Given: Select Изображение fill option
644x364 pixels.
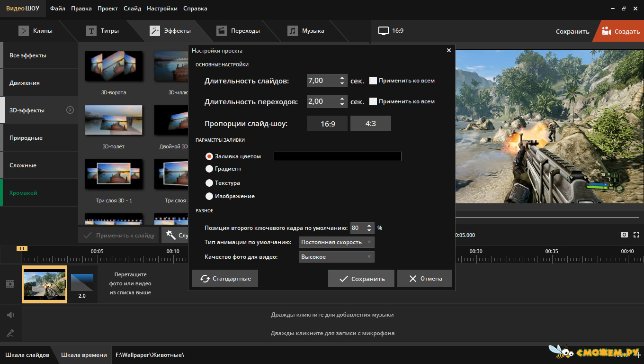Looking at the screenshot, I should [x=209, y=196].
